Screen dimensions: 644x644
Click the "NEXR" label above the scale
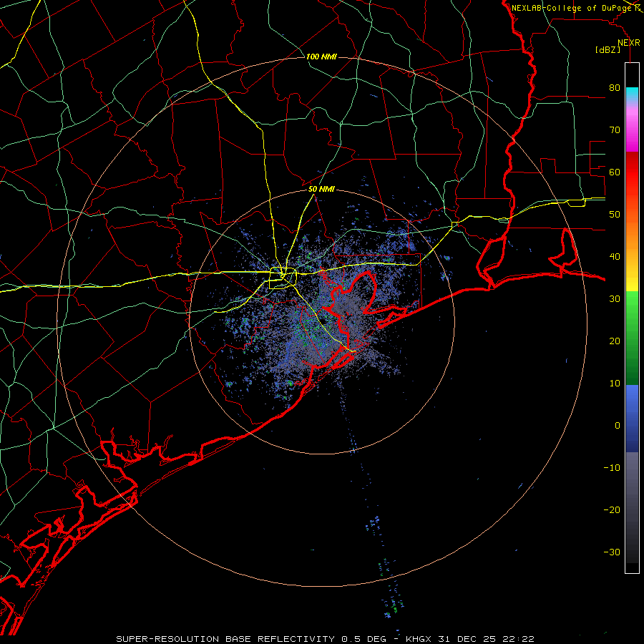tap(628, 43)
